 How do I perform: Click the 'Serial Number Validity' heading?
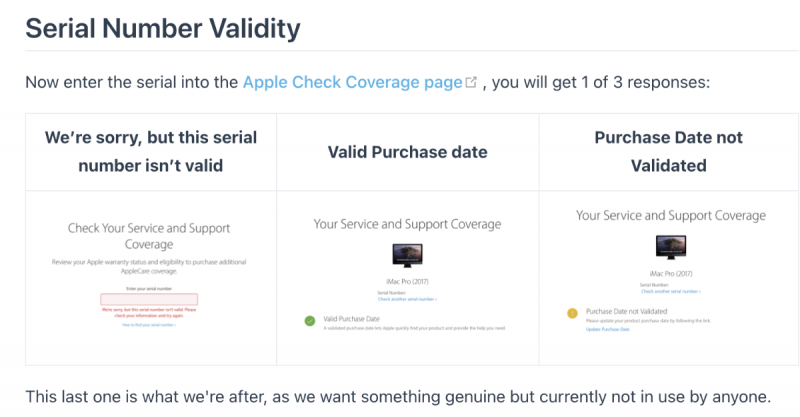(x=162, y=27)
